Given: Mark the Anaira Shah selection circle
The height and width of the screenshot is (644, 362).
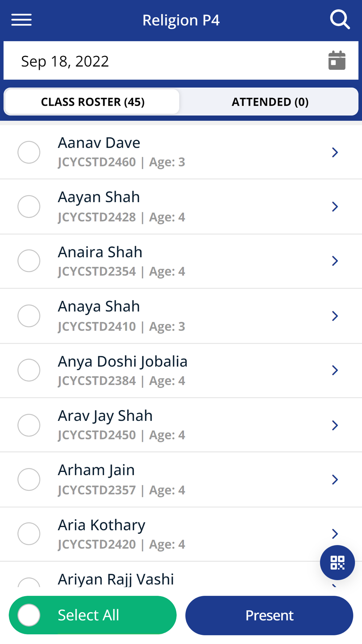Looking at the screenshot, I should [x=29, y=261].
